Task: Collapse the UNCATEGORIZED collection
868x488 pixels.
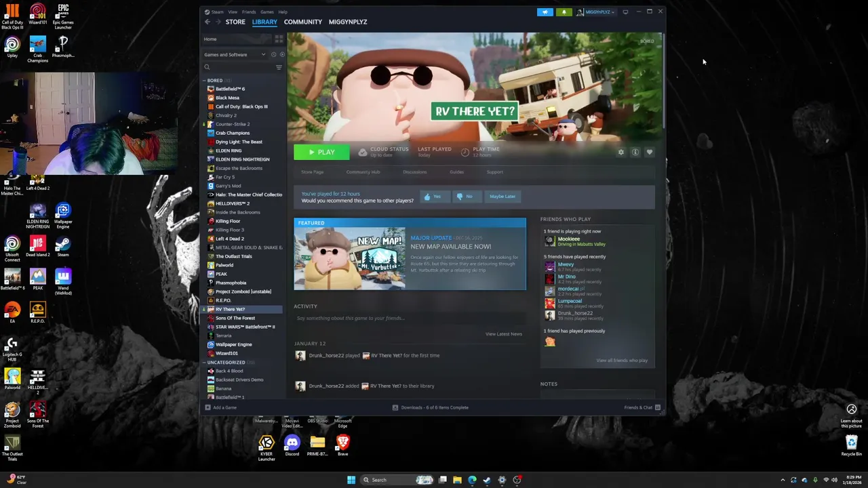Action: [204, 363]
